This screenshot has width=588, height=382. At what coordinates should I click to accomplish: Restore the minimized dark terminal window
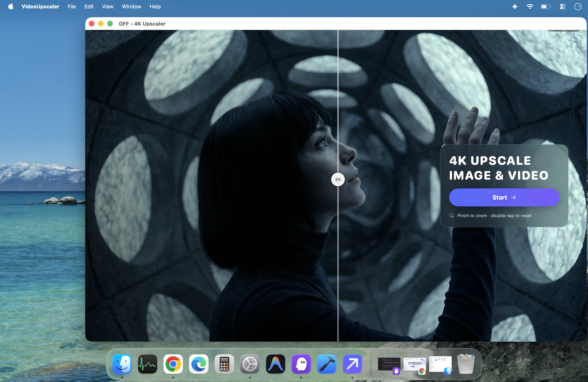[x=389, y=364]
